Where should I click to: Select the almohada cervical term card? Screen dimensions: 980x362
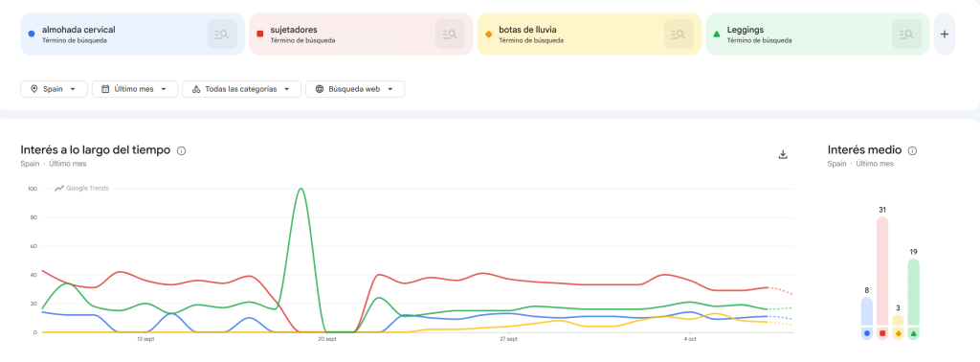click(x=132, y=34)
